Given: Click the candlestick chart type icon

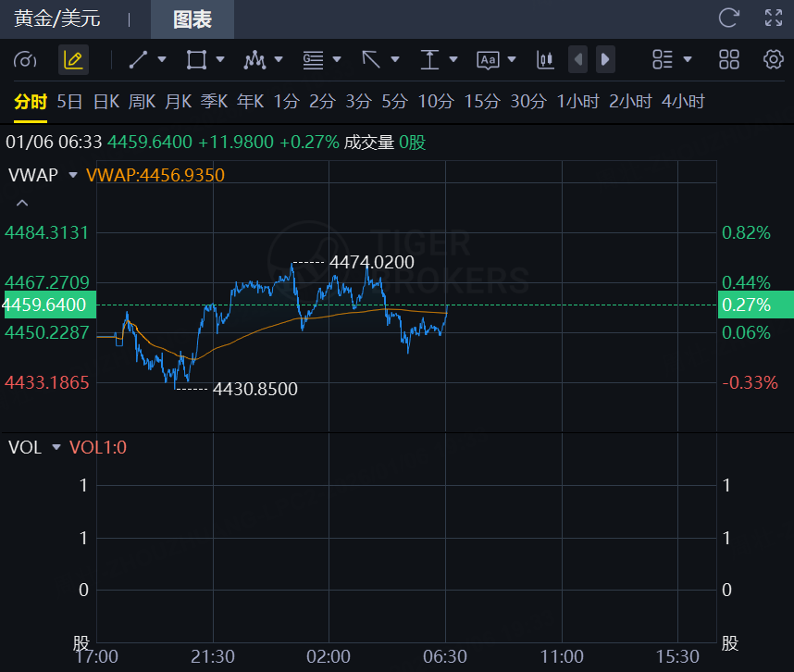Looking at the screenshot, I should 545,60.
